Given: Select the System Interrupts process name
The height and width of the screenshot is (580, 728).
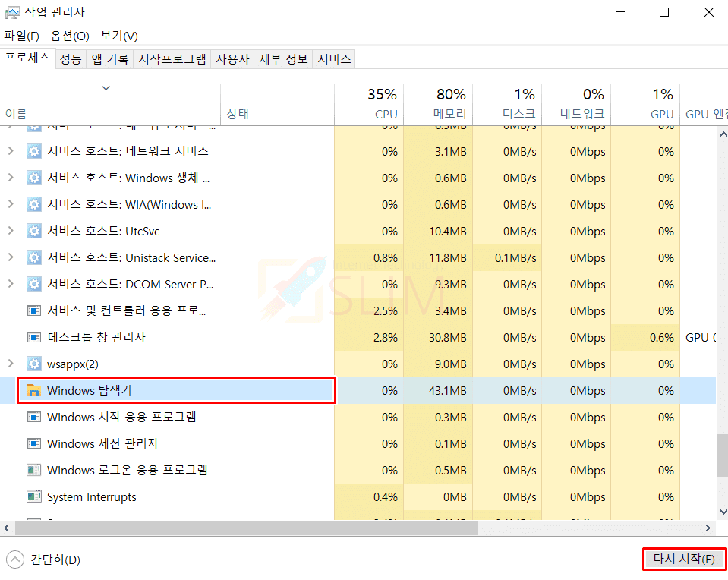Looking at the screenshot, I should pos(91,497).
